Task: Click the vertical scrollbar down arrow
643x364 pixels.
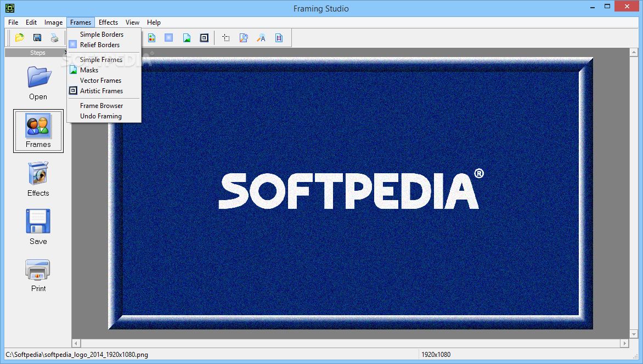Action: (634, 334)
